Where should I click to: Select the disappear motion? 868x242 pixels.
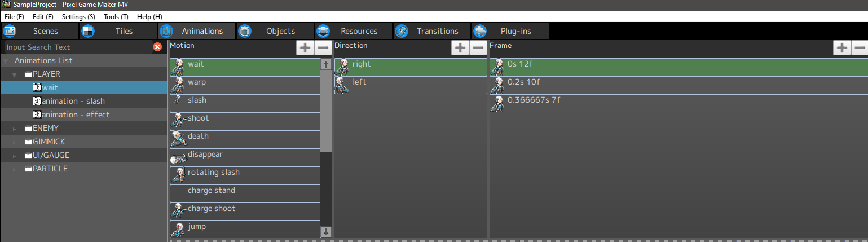pyautogui.click(x=245, y=157)
